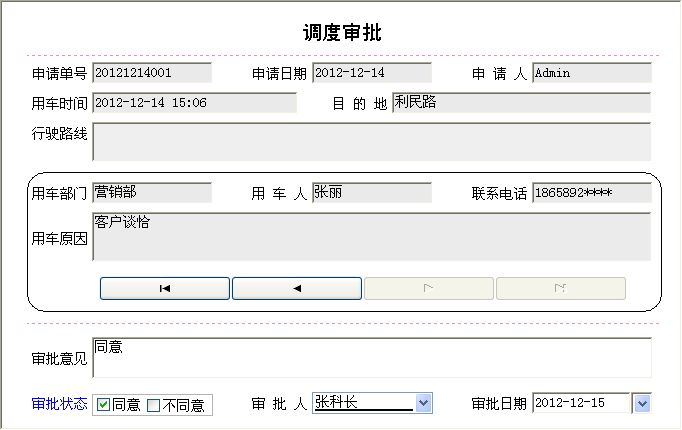Check the 不同意 checkbox
Image resolution: width=682 pixels, height=430 pixels.
coord(153,405)
